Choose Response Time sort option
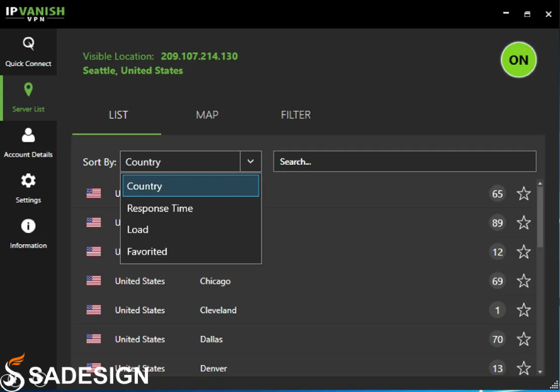The height and width of the screenshot is (392, 560). click(191, 208)
